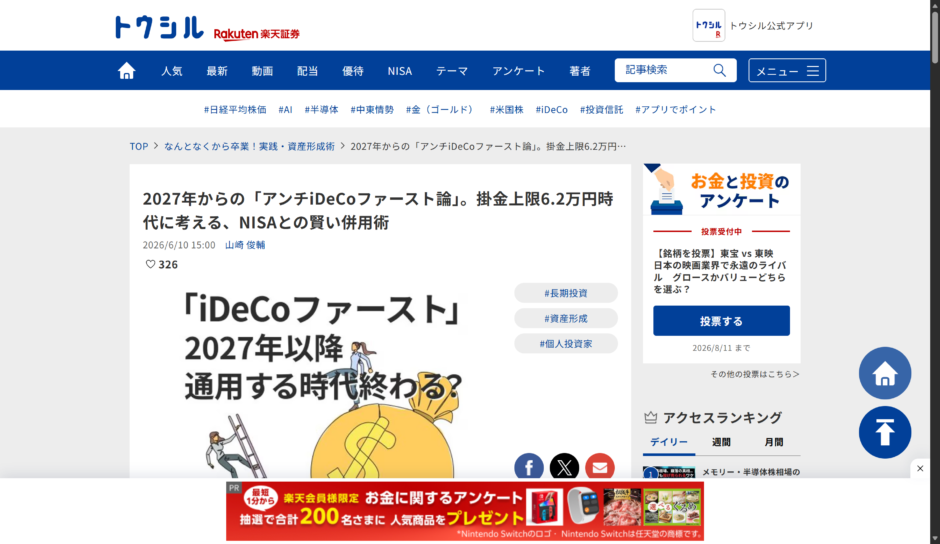Click the iDeCoファースト article hero image
Screen dimensions: 940x544
click(x=324, y=378)
